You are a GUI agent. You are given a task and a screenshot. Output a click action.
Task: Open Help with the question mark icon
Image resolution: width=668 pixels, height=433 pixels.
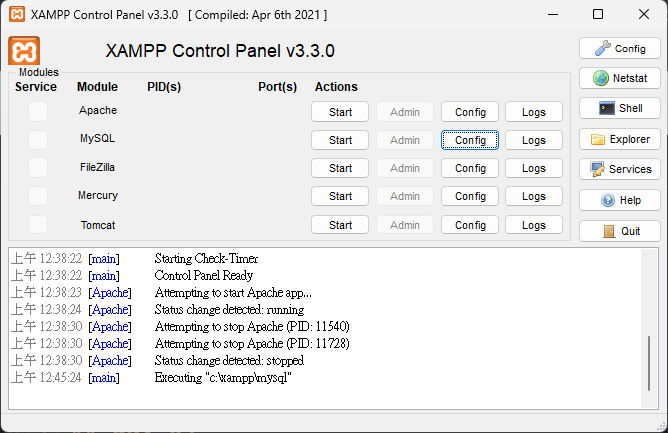(x=619, y=200)
